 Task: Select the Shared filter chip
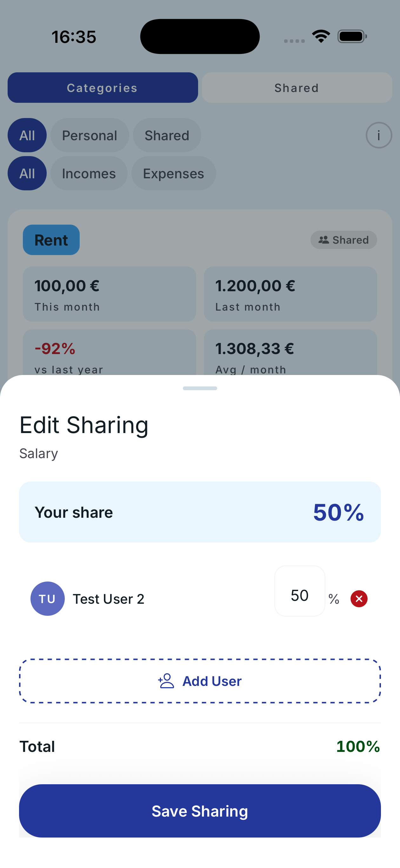tap(167, 135)
